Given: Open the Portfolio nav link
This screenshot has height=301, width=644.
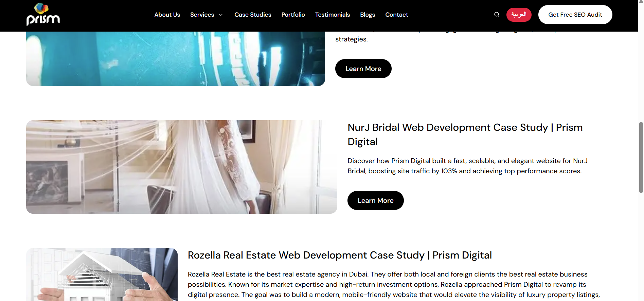Looking at the screenshot, I should tap(293, 15).
